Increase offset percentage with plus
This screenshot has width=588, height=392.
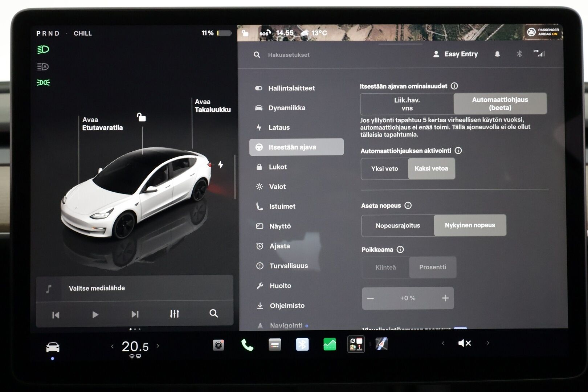(445, 298)
